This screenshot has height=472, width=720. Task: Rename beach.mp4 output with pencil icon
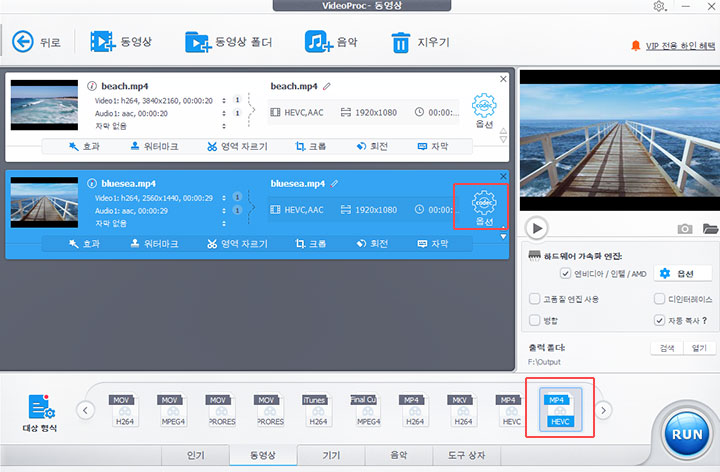(x=326, y=86)
